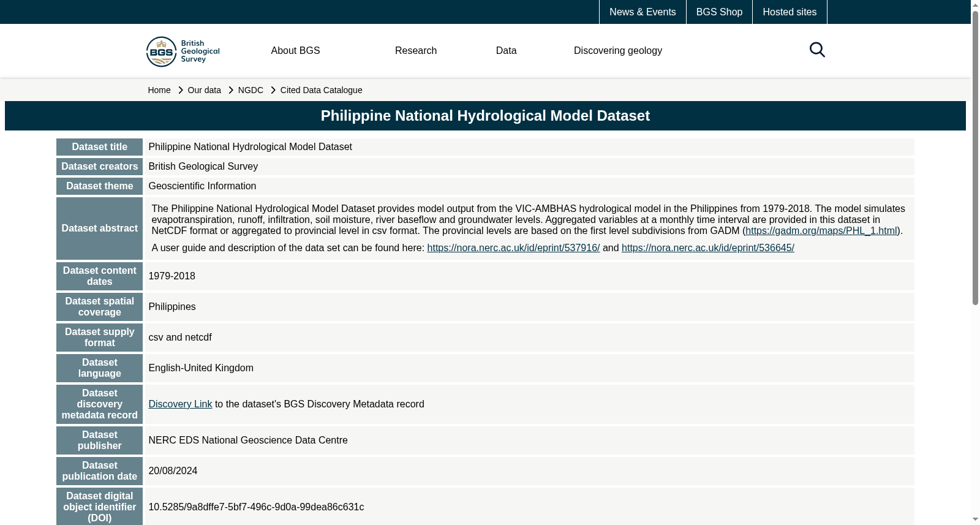The image size is (980, 525).
Task: Open Hosted sites link
Action: point(790,12)
